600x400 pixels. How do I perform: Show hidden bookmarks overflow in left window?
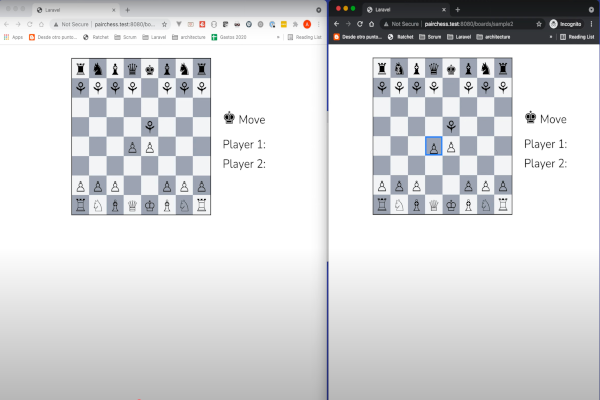[x=278, y=37]
